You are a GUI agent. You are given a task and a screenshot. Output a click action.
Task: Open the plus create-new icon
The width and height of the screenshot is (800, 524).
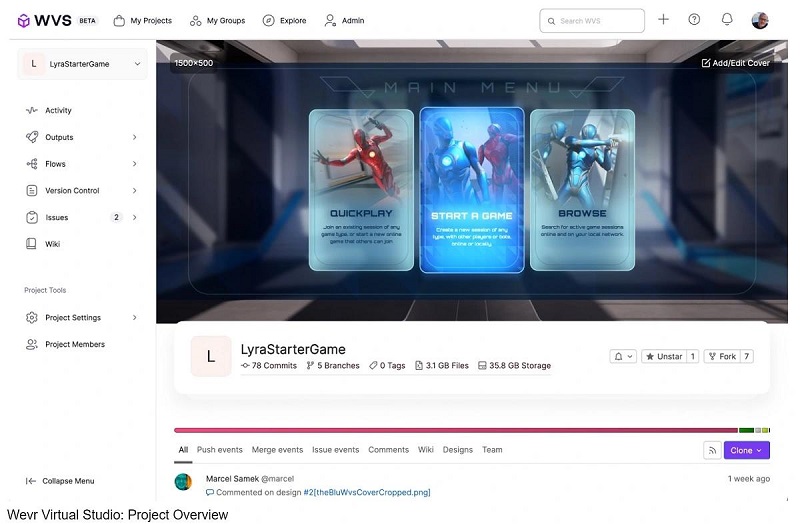point(663,20)
